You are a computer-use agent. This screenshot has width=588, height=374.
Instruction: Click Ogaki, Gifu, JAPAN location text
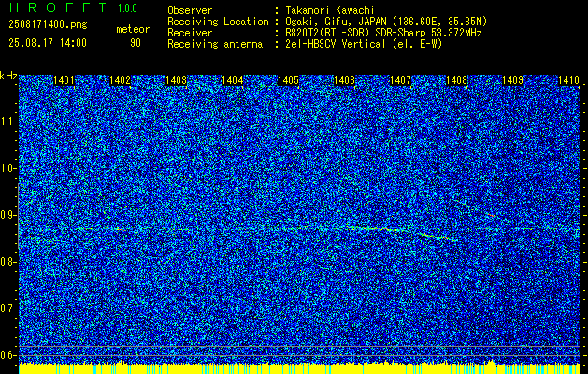tap(386, 22)
